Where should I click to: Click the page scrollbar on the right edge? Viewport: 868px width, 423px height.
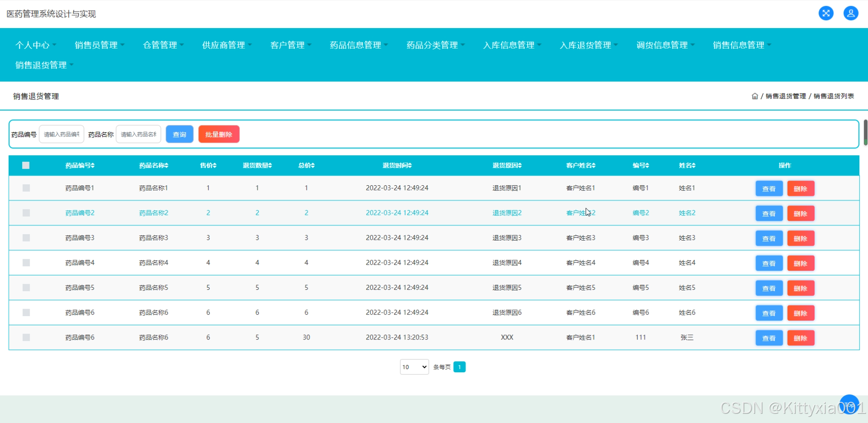(865, 132)
